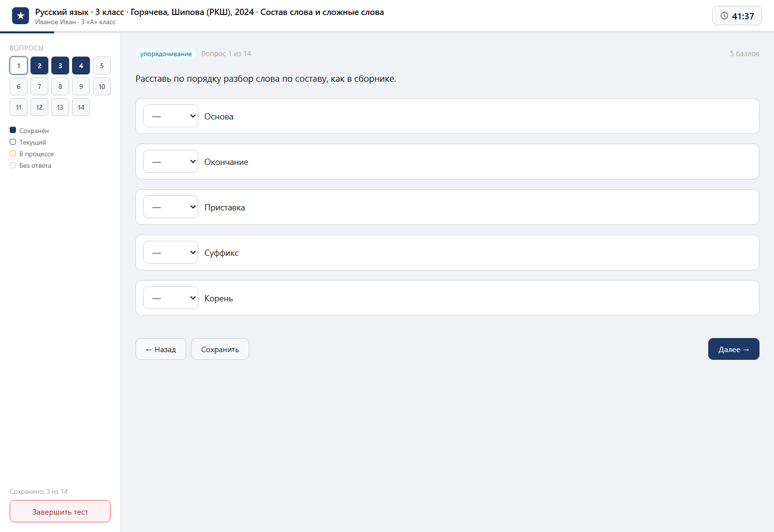Click the 5 баллов label
This screenshot has height=532, width=774.
click(744, 54)
